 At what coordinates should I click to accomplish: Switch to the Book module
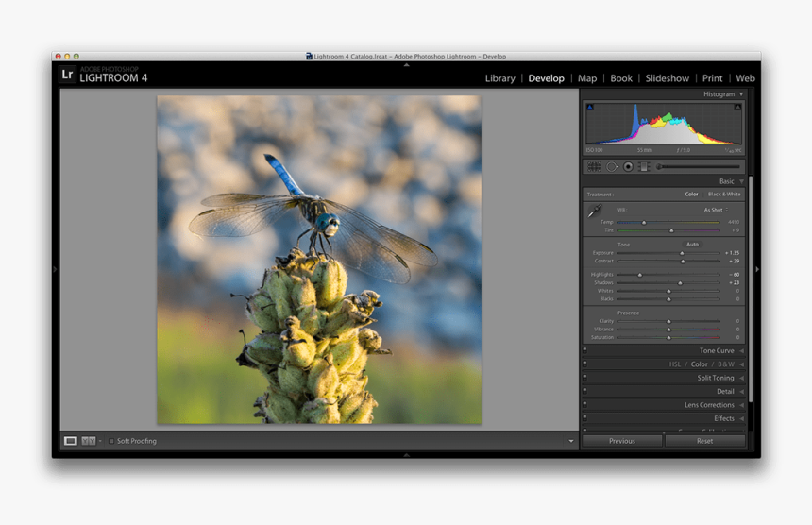(x=621, y=78)
